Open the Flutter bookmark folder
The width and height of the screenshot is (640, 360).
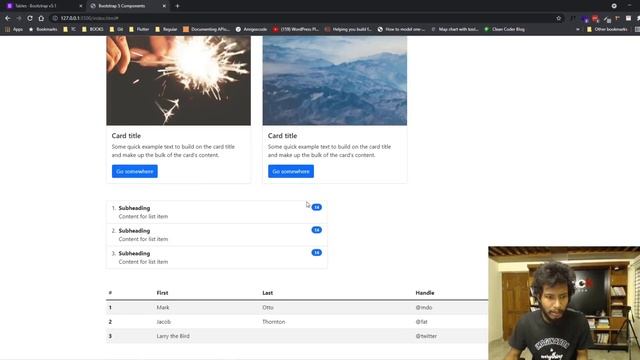139,29
